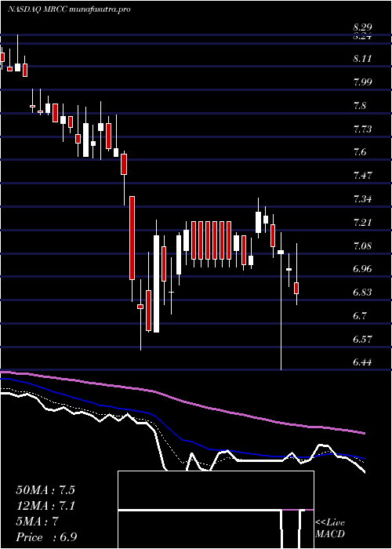The width and height of the screenshot is (392, 549).
Task: Click the 7.47 price axis label
Action: (362, 176)
